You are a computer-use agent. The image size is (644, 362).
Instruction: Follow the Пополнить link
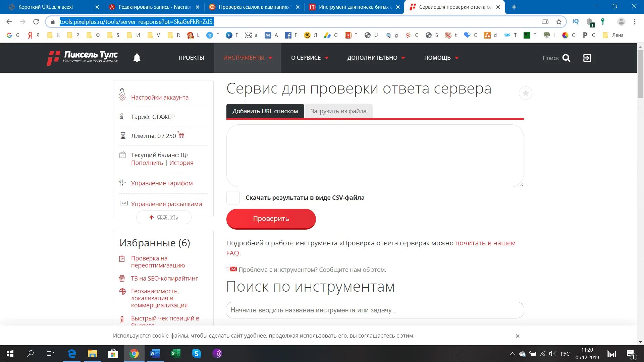click(147, 163)
